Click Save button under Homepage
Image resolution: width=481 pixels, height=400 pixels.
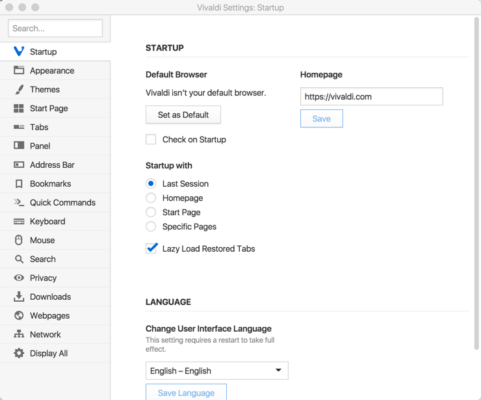click(321, 119)
